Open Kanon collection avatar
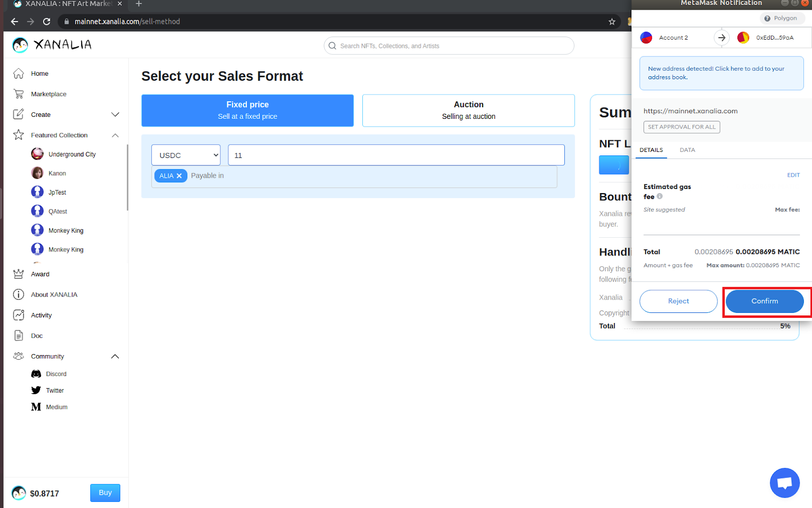 tap(37, 173)
